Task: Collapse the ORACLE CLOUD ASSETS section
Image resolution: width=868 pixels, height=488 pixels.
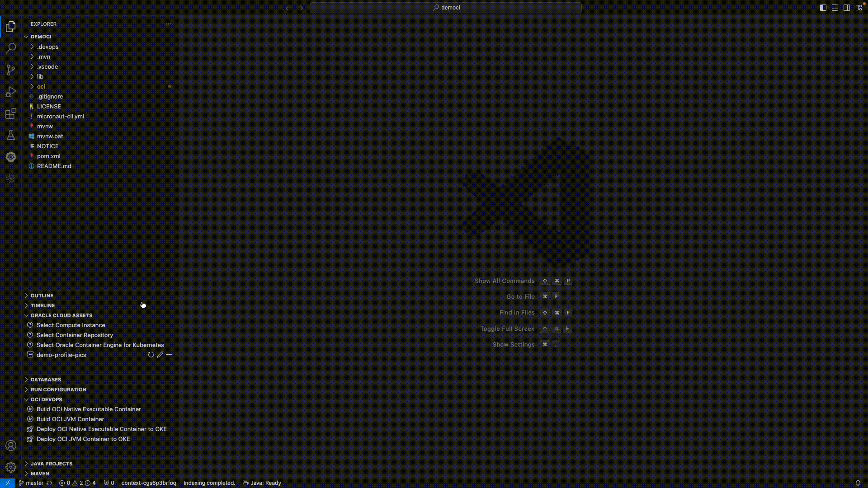Action: [x=61, y=315]
